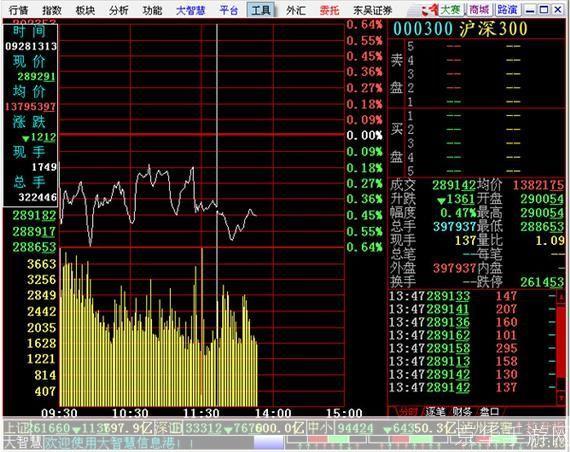
Task: Click the 买盘 level 1 row
Action: (486, 116)
